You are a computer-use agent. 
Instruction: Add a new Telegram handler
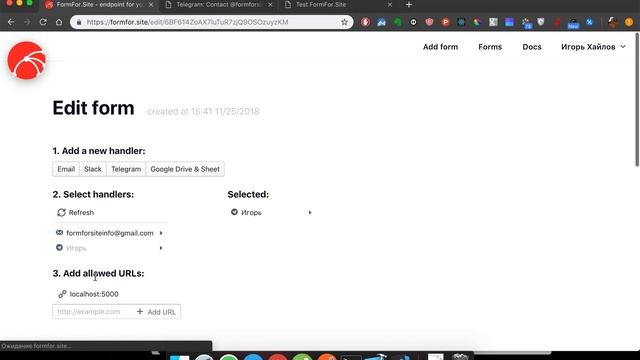point(126,169)
